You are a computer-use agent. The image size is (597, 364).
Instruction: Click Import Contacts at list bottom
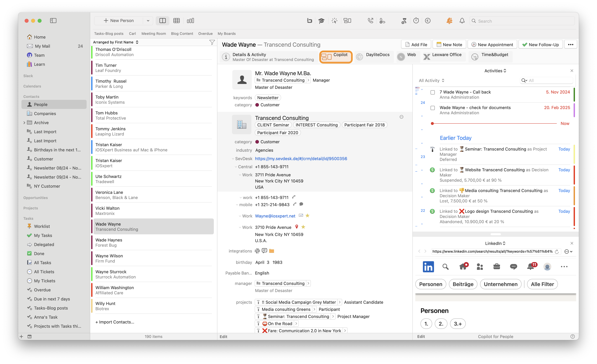(115, 322)
